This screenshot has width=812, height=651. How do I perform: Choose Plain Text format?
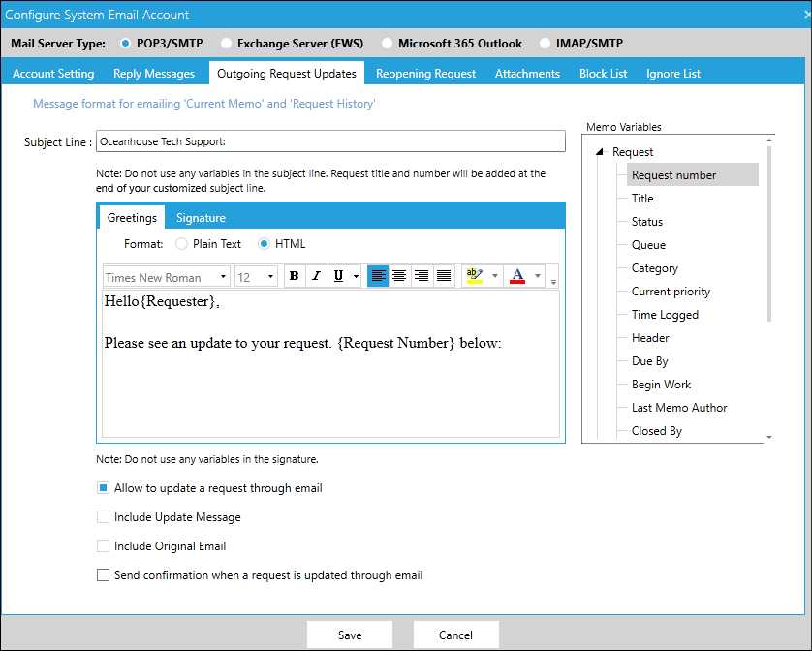pyautogui.click(x=181, y=244)
